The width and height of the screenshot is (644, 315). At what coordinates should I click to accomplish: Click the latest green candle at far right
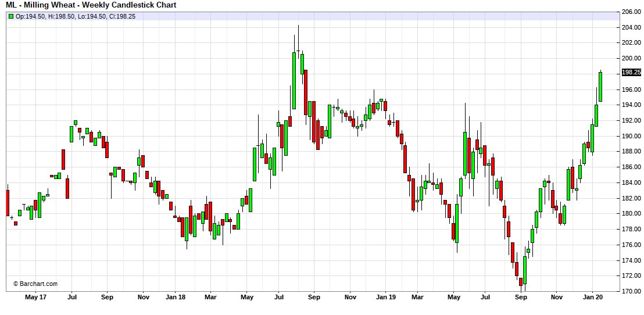(600, 87)
